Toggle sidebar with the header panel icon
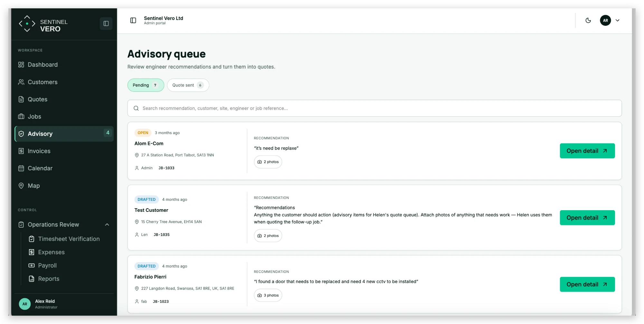 (133, 20)
